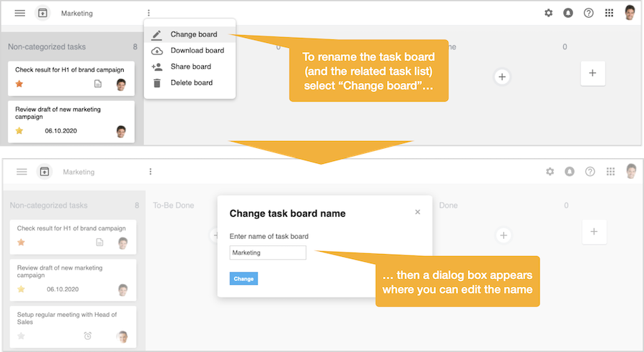Image resolution: width=644 pixels, height=352 pixels.
Task: Open the hamburger menu in the top screenshot
Action: click(x=20, y=13)
